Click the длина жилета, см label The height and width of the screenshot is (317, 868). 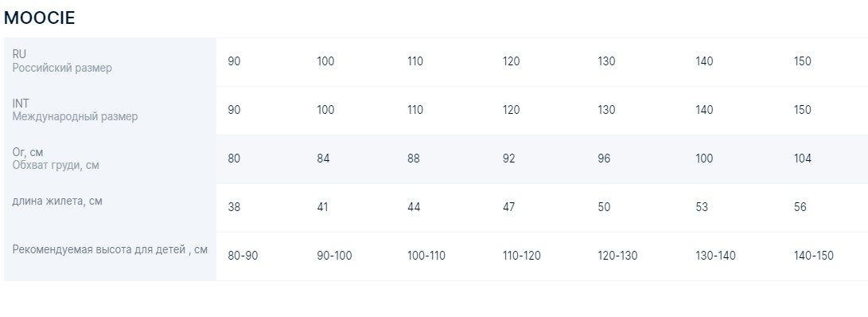point(57,201)
